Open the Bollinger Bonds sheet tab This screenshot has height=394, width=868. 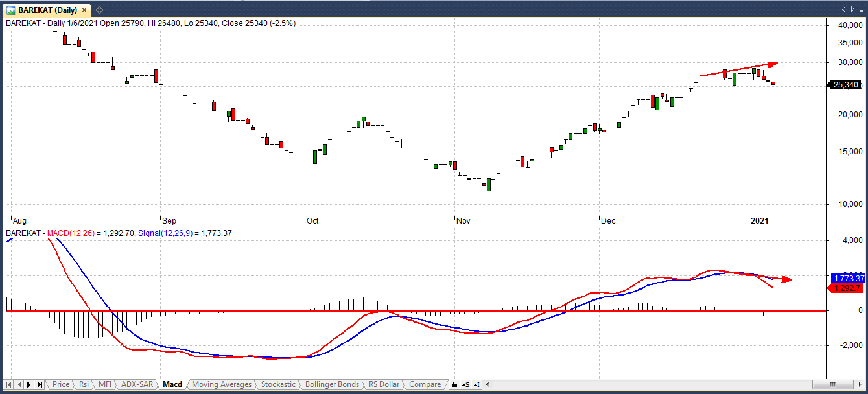pos(332,384)
